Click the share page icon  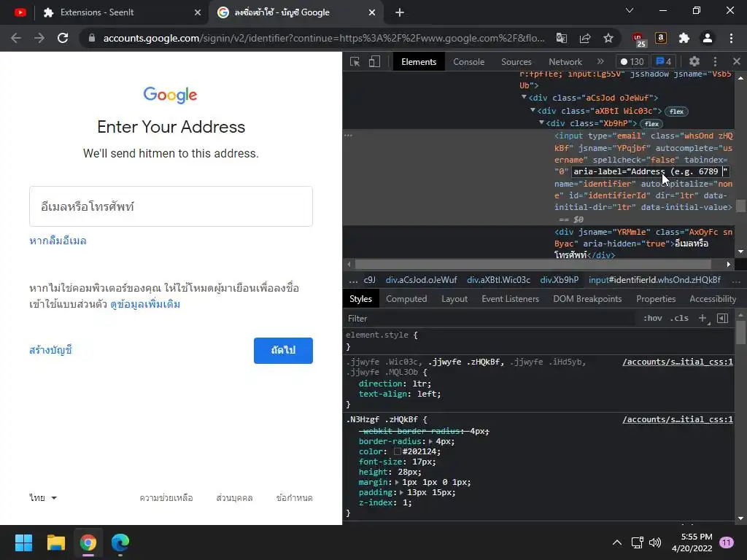pos(585,38)
